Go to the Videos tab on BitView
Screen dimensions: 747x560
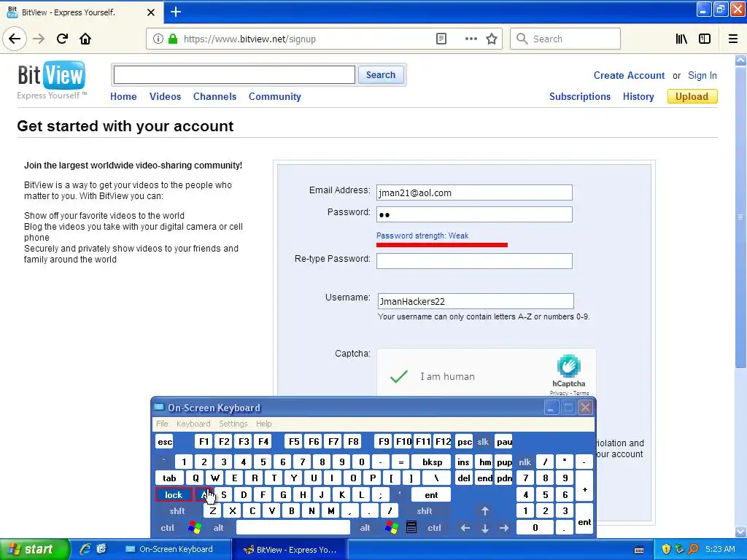tap(166, 97)
